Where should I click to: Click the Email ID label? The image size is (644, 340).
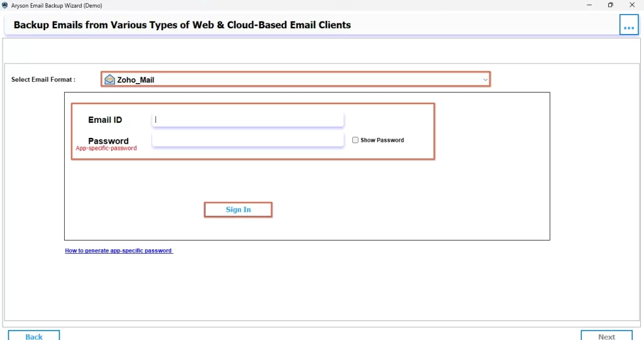(x=105, y=120)
